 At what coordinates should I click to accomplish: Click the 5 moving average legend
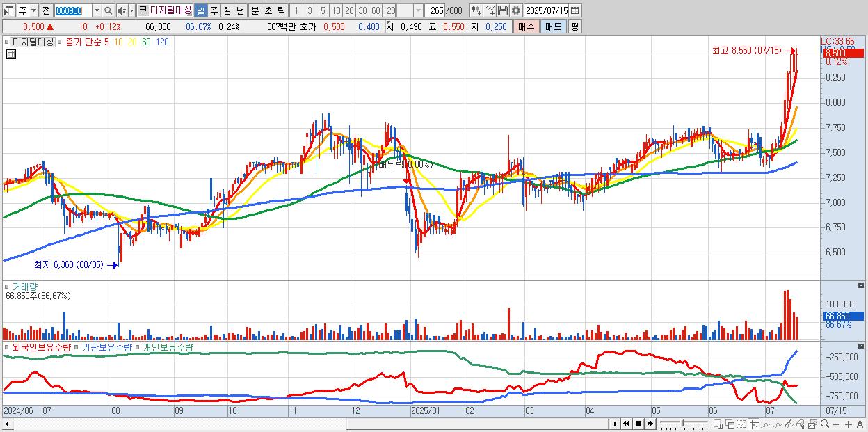(x=106, y=42)
